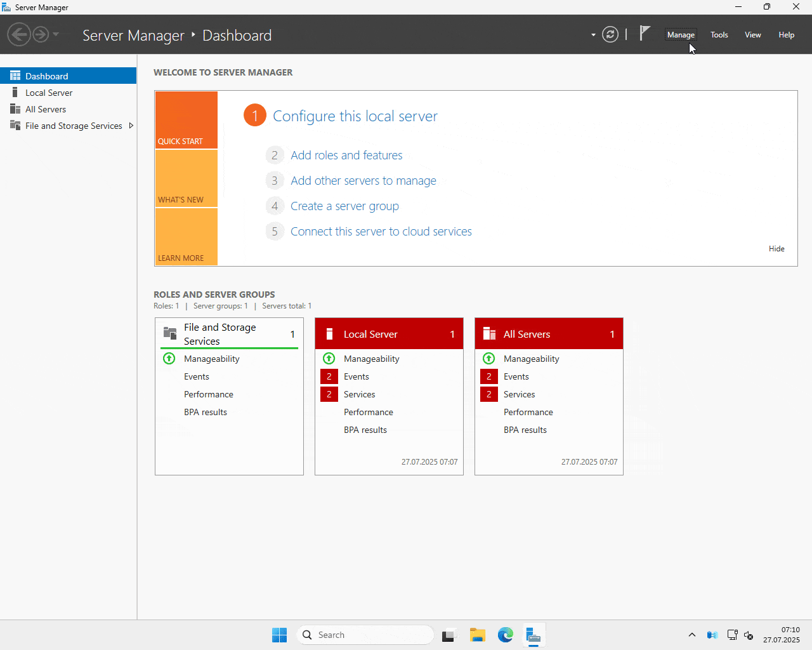Viewport: 812px width, 650px height.
Task: Expand File and Storage Services in the sidebar
Action: click(x=131, y=125)
